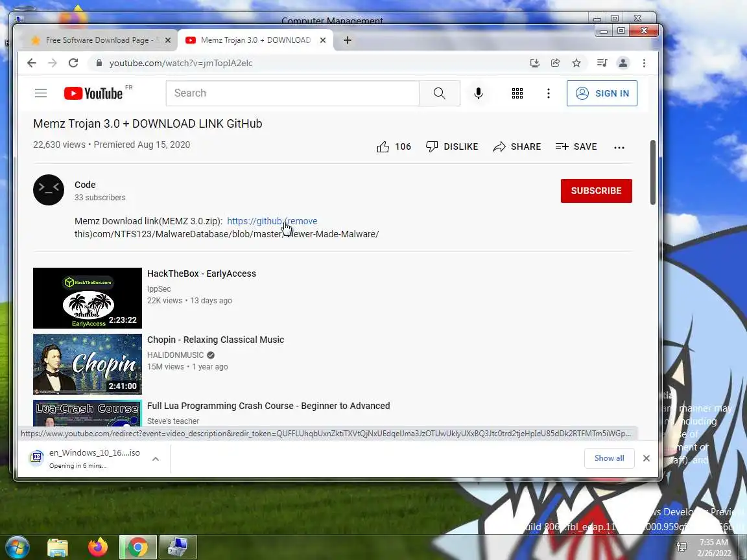Switch to Free Software Download Page tab
This screenshot has height=560, width=747.
pyautogui.click(x=97, y=40)
